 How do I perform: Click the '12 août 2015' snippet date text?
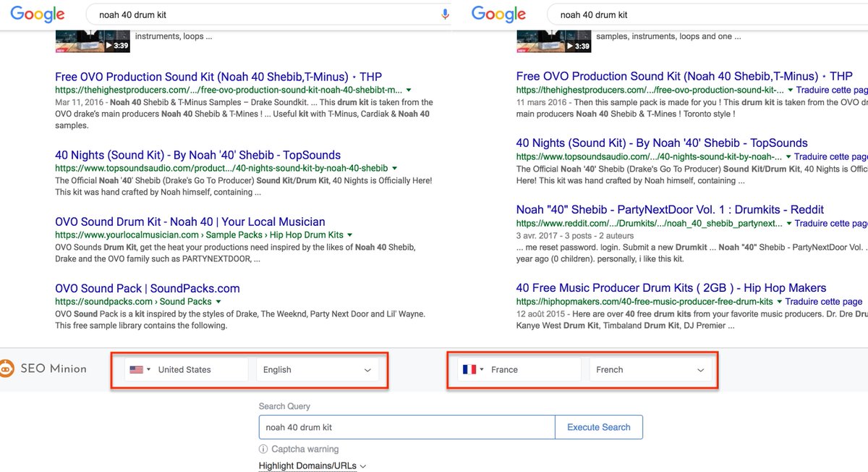[540, 313]
